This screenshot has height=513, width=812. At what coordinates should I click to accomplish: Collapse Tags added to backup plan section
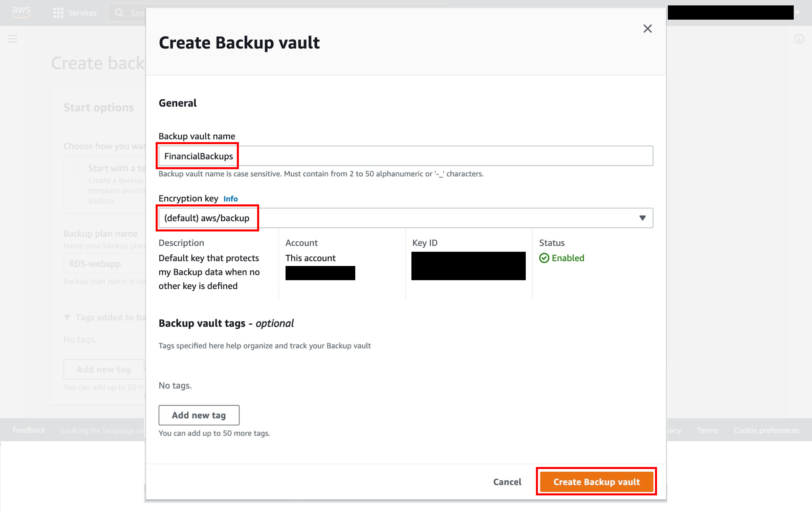coord(67,317)
